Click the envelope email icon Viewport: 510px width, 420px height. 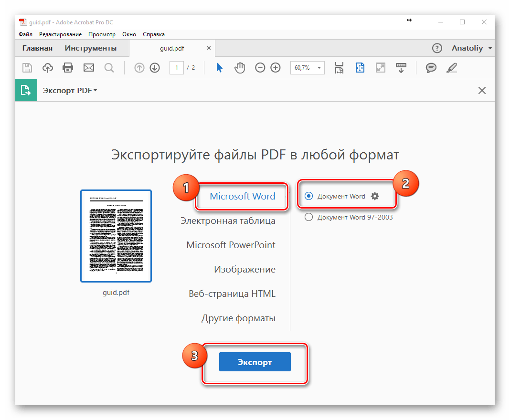[x=89, y=68]
